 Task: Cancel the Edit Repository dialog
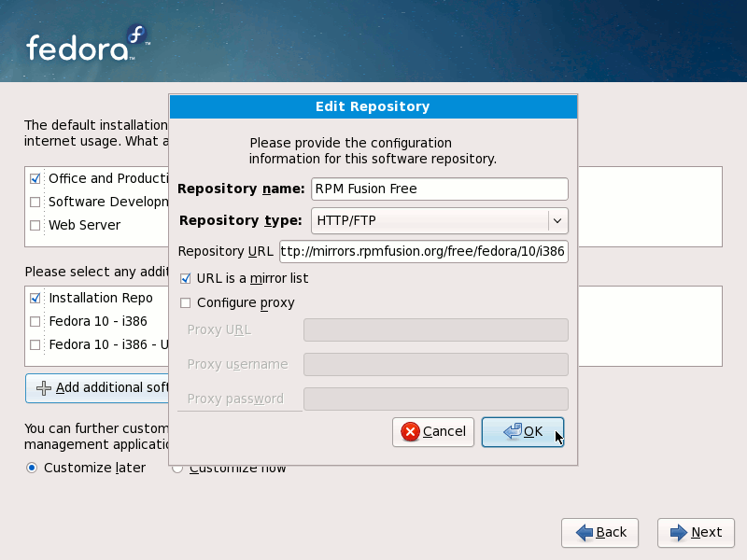433,432
